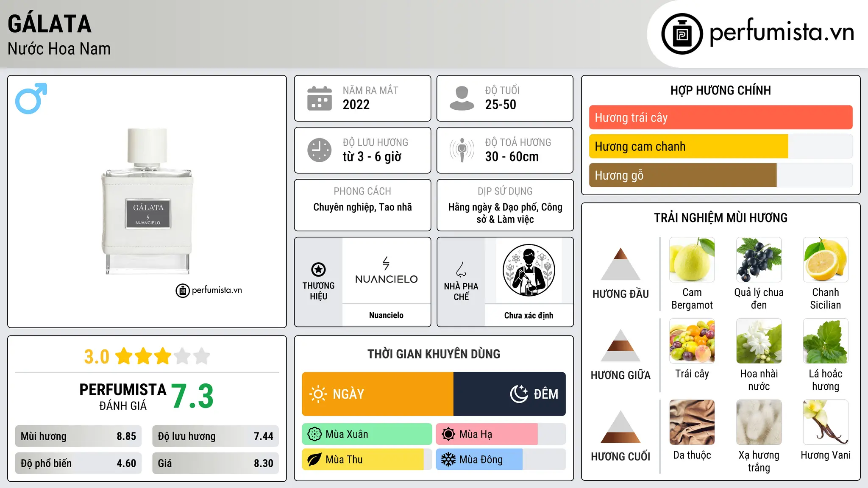Click the Nước Hoa Nam subtitle
868x488 pixels.
coord(59,49)
